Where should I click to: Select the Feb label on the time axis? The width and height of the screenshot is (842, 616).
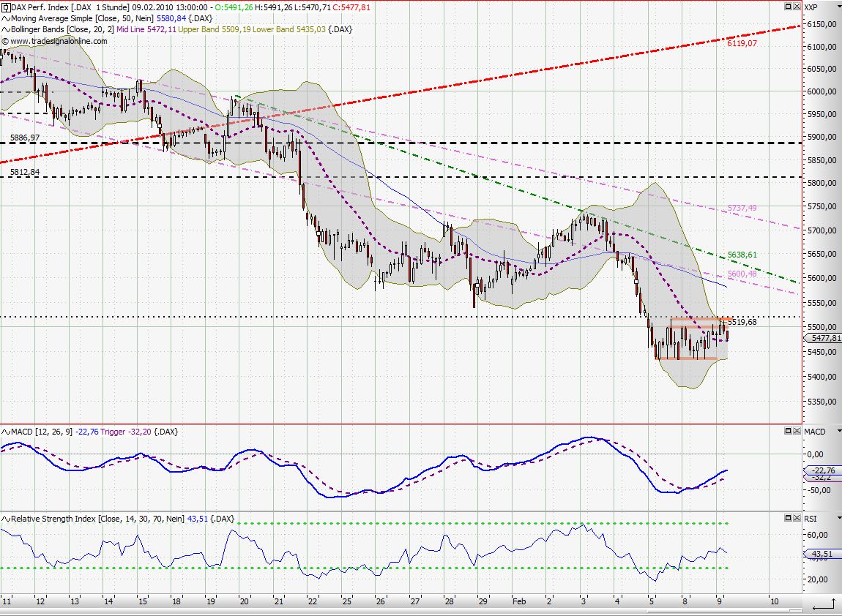pyautogui.click(x=519, y=601)
